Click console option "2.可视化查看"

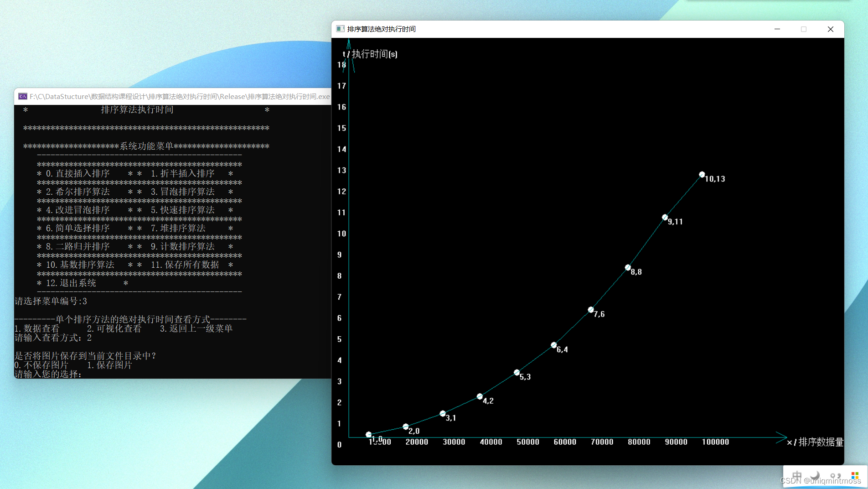(114, 328)
